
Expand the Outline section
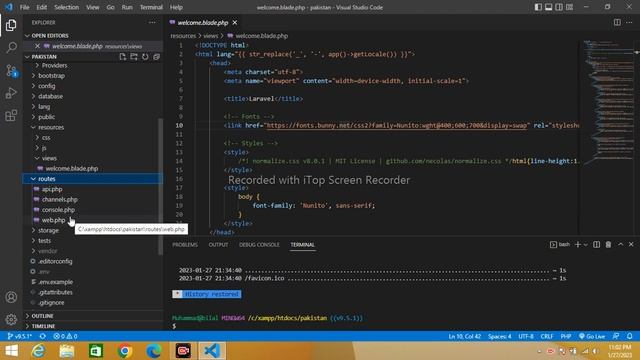pyautogui.click(x=42, y=316)
